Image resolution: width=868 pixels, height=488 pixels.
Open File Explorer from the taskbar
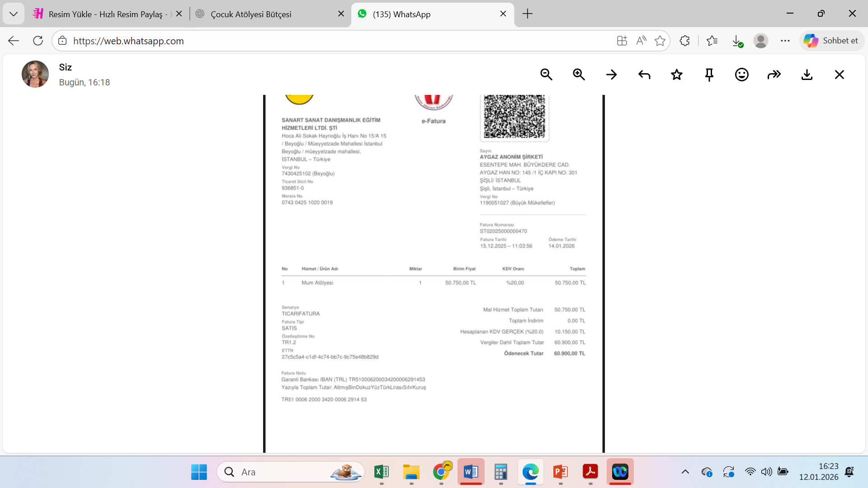tap(411, 472)
